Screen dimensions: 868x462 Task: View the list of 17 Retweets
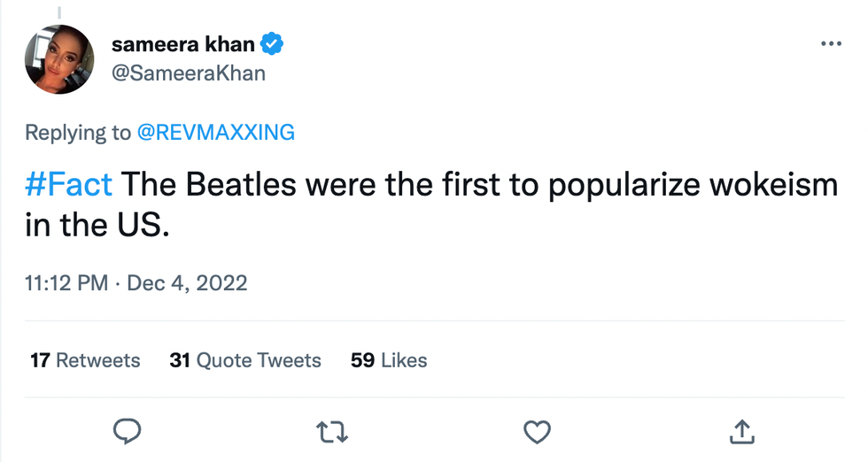tap(85, 360)
